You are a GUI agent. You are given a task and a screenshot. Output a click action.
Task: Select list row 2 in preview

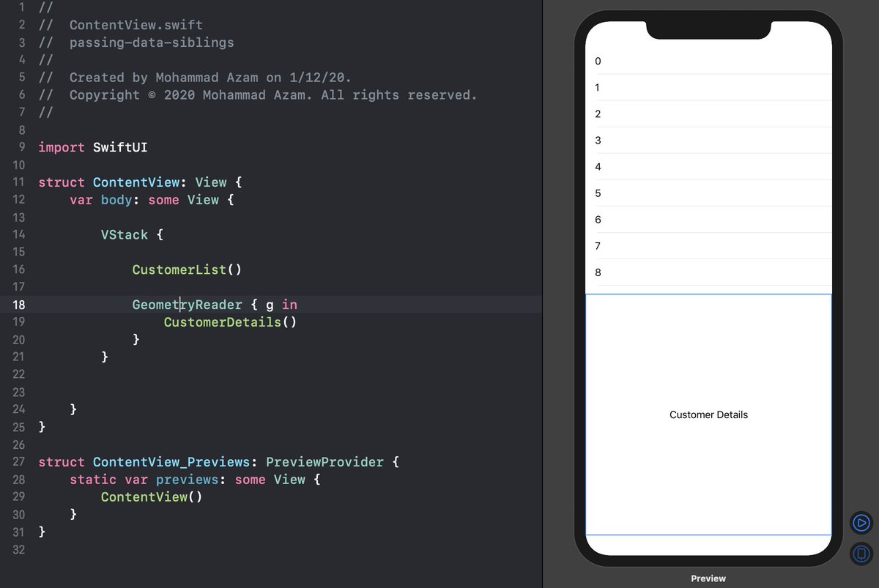coord(708,113)
